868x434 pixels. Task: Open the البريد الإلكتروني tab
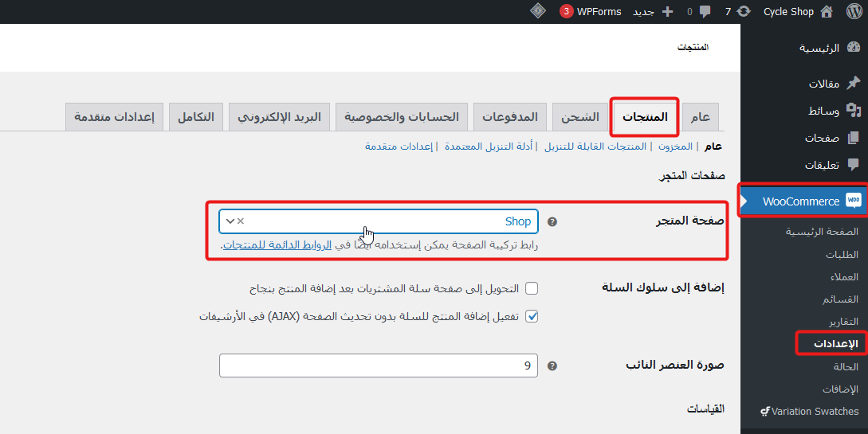[279, 117]
